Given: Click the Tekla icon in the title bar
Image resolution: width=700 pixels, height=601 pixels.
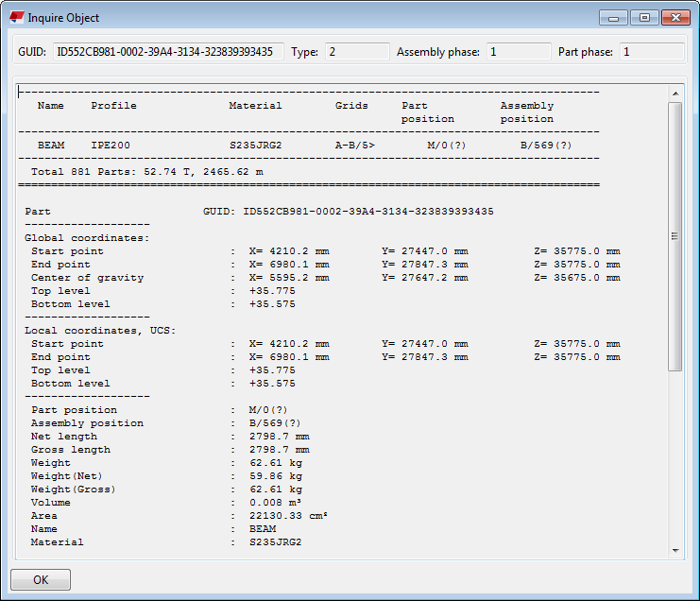Looking at the screenshot, I should (x=17, y=18).
